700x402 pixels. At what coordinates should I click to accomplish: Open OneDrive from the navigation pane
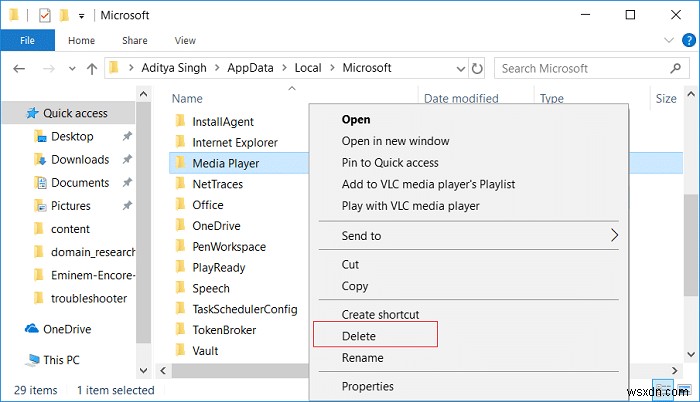67,328
